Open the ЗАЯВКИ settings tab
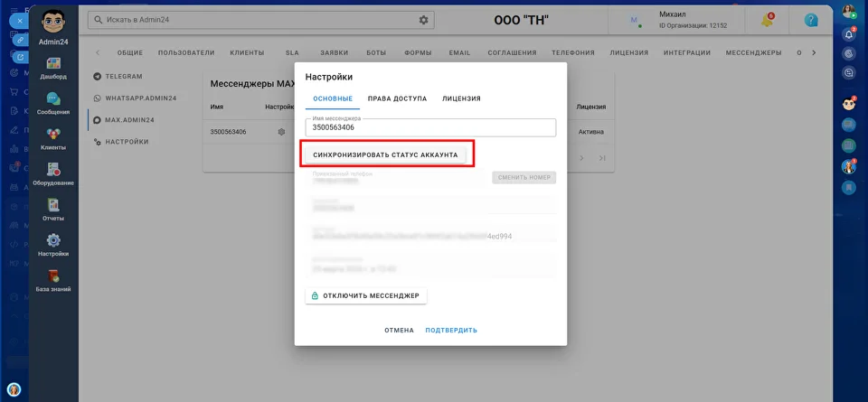Image resolution: width=868 pixels, height=402 pixels. tap(335, 53)
